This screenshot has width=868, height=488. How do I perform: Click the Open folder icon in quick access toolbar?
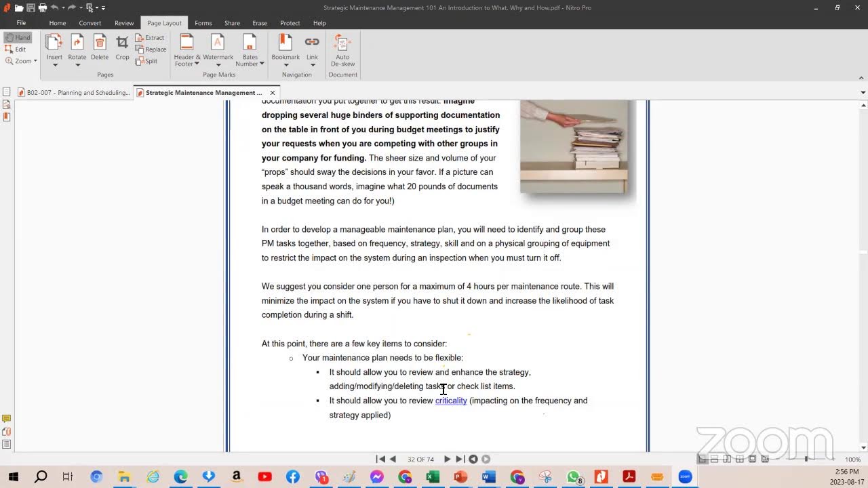coord(19,7)
